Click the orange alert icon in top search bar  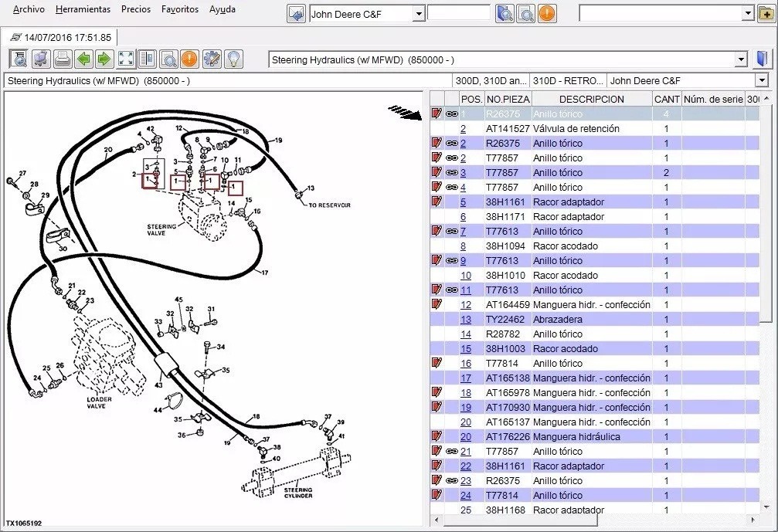(x=547, y=14)
